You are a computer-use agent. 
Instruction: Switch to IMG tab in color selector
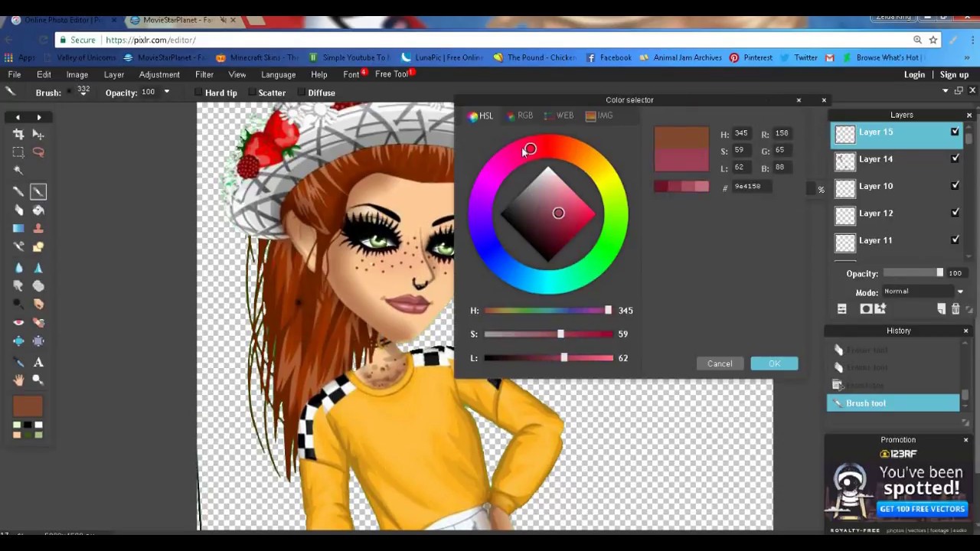tap(599, 116)
